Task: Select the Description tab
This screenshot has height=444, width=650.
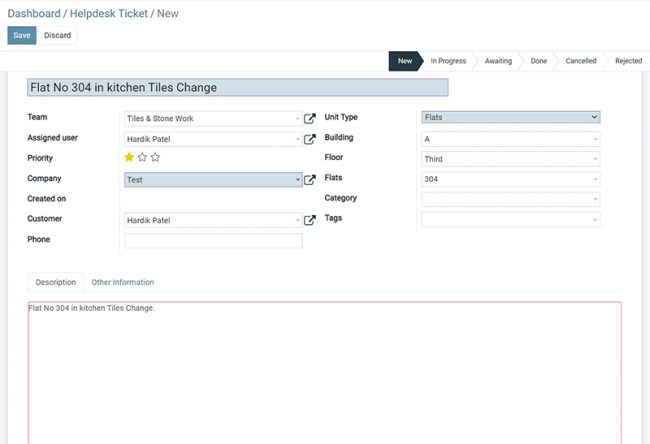Action: coord(56,282)
